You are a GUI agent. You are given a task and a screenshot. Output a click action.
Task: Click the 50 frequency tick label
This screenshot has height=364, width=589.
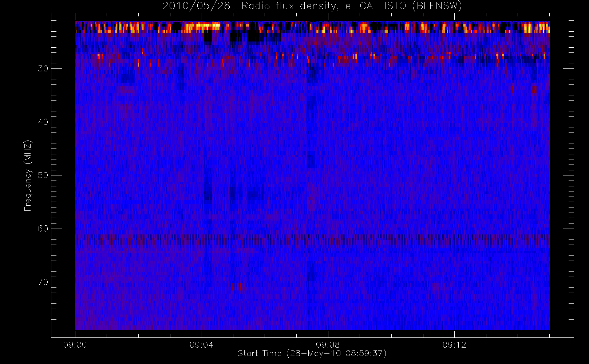[43, 175]
